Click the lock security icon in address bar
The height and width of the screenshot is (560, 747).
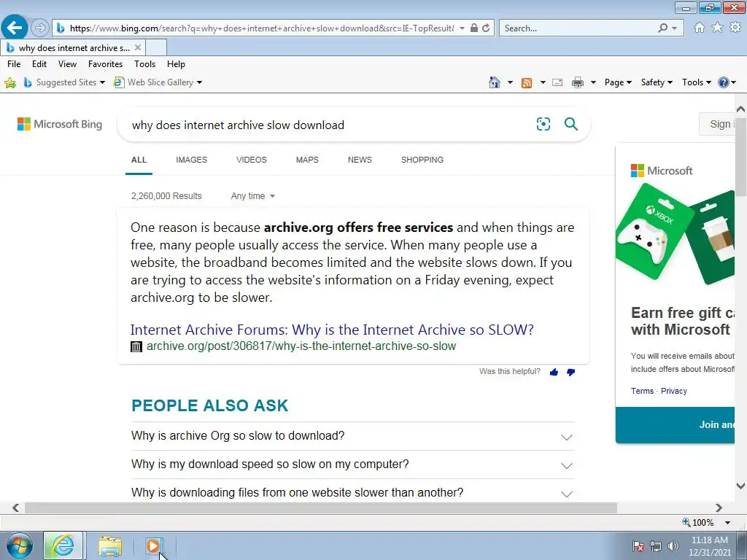click(474, 28)
